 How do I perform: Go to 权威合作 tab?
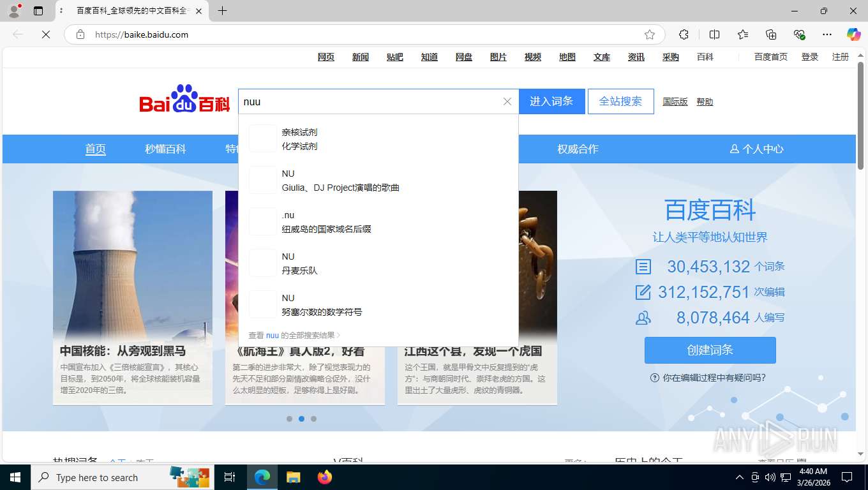point(578,149)
